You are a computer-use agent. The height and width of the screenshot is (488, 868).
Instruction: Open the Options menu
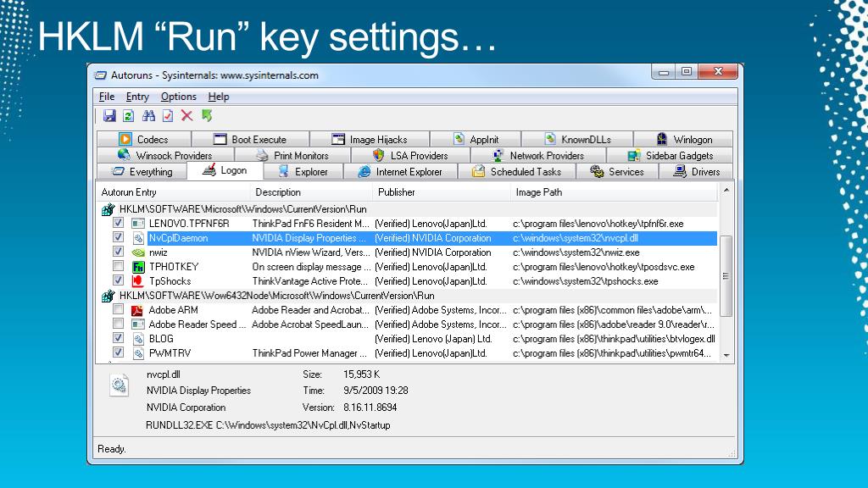[178, 97]
